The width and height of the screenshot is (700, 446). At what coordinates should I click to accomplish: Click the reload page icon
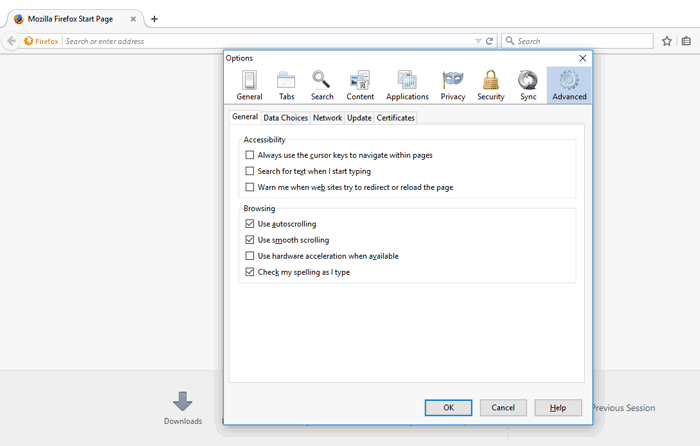click(x=489, y=41)
